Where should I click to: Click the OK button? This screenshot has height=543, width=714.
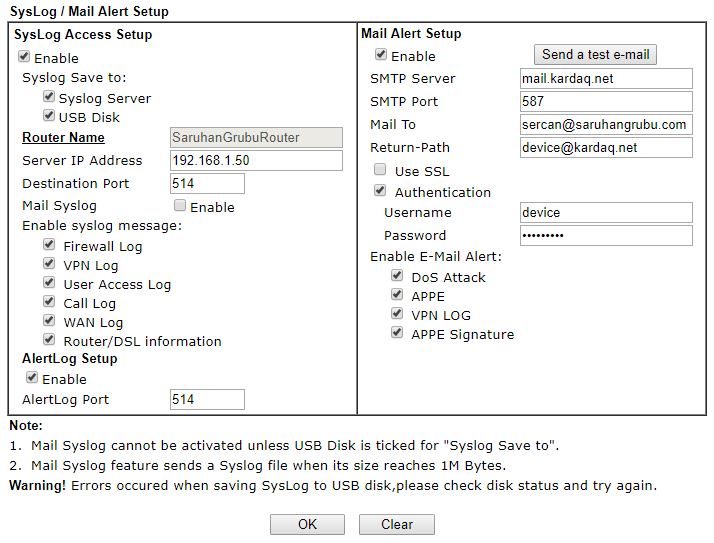[x=307, y=524]
